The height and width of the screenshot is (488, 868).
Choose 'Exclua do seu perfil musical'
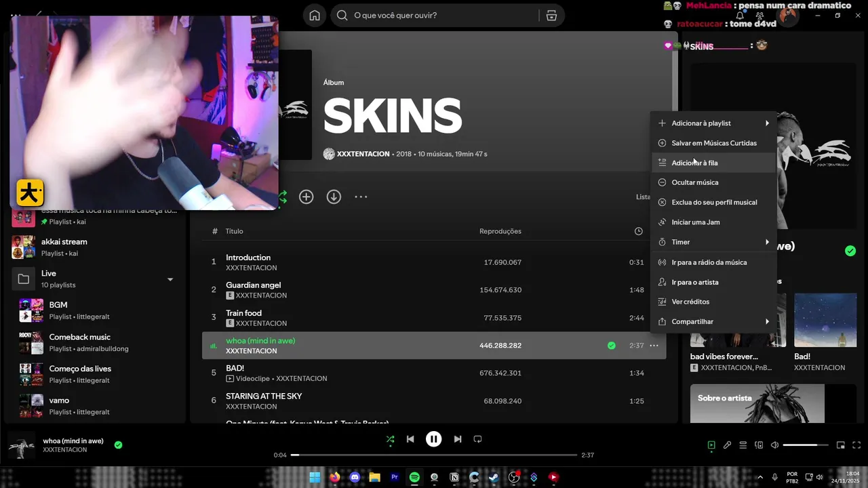coord(713,202)
